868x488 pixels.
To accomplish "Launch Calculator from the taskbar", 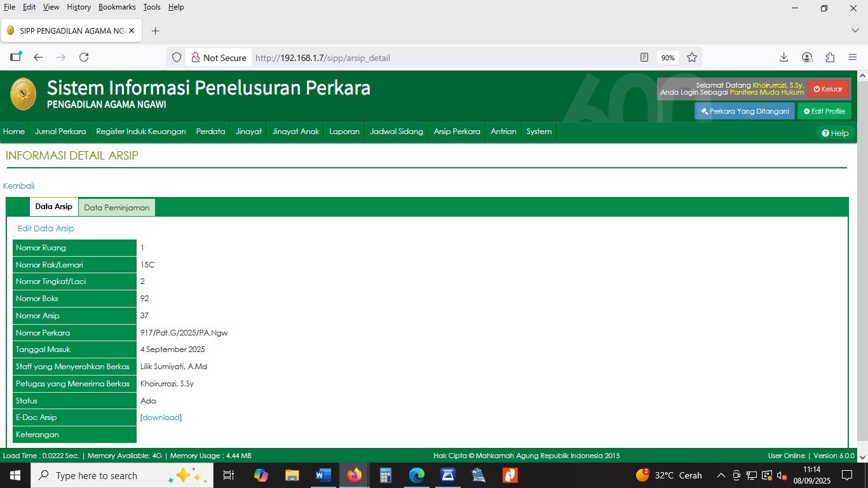I will tap(385, 475).
